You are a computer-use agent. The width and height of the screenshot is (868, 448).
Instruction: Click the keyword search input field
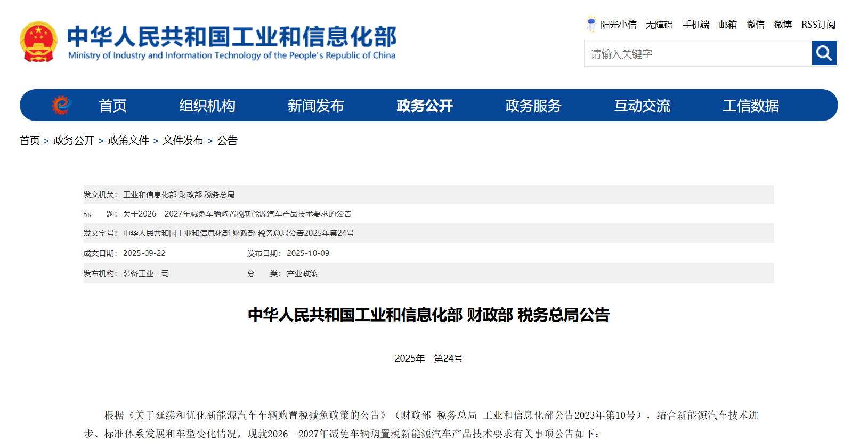697,53
